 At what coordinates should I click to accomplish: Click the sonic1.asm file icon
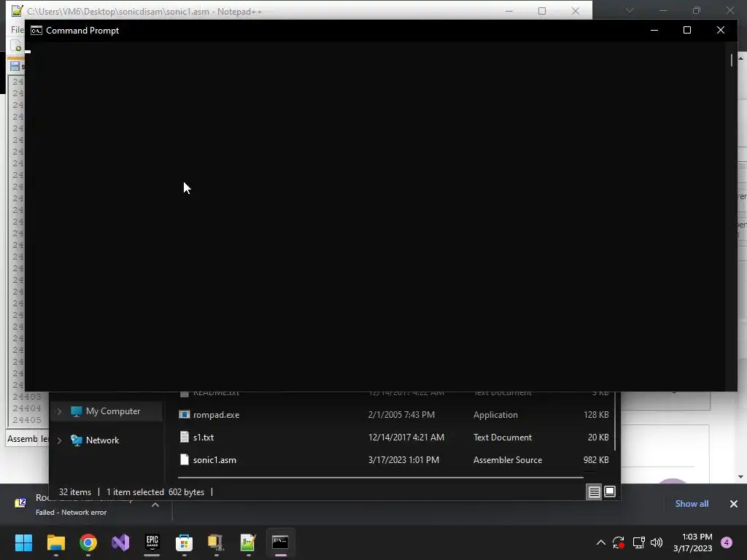(185, 459)
